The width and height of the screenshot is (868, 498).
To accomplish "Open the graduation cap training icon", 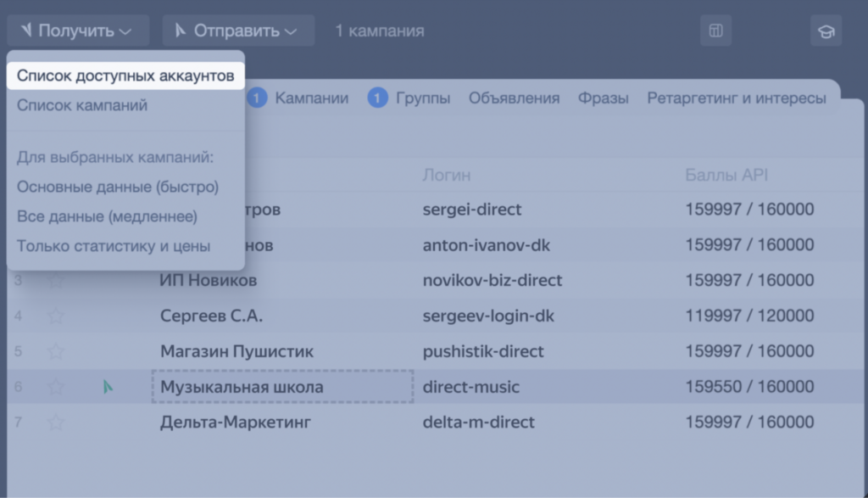I will click(x=826, y=31).
